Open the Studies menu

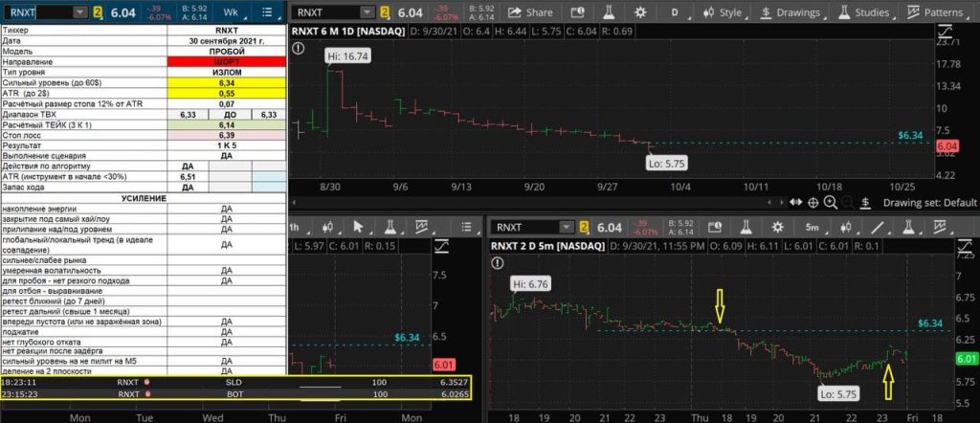tap(865, 11)
